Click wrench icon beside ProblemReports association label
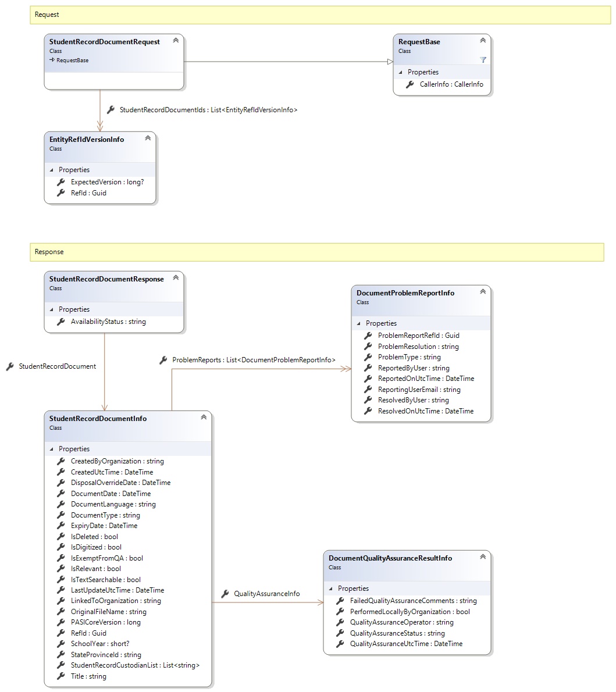 163,360
